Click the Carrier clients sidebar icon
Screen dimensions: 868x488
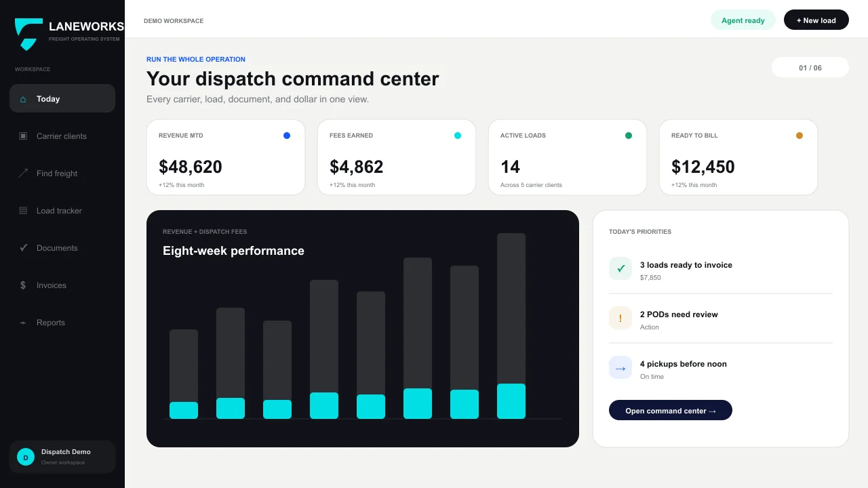pos(23,136)
